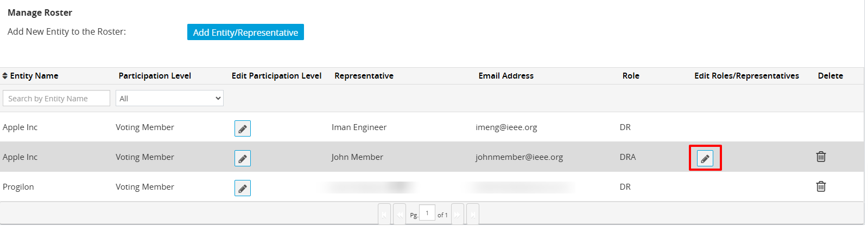Click the Role column header

(x=631, y=76)
